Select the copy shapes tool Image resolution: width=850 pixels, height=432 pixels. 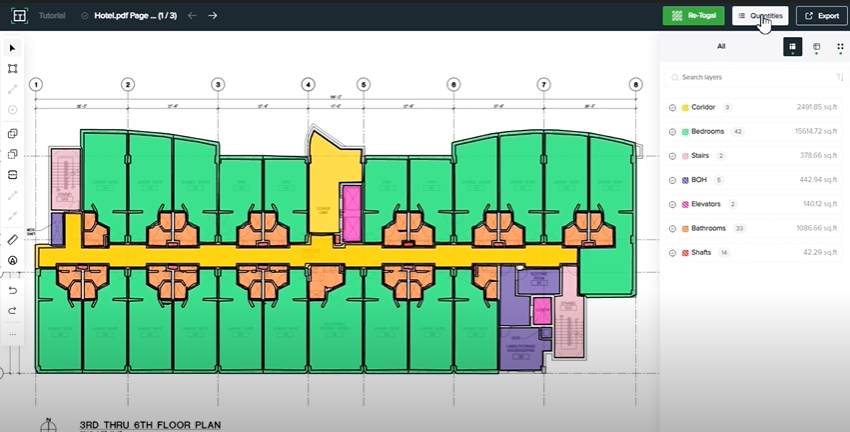12,154
